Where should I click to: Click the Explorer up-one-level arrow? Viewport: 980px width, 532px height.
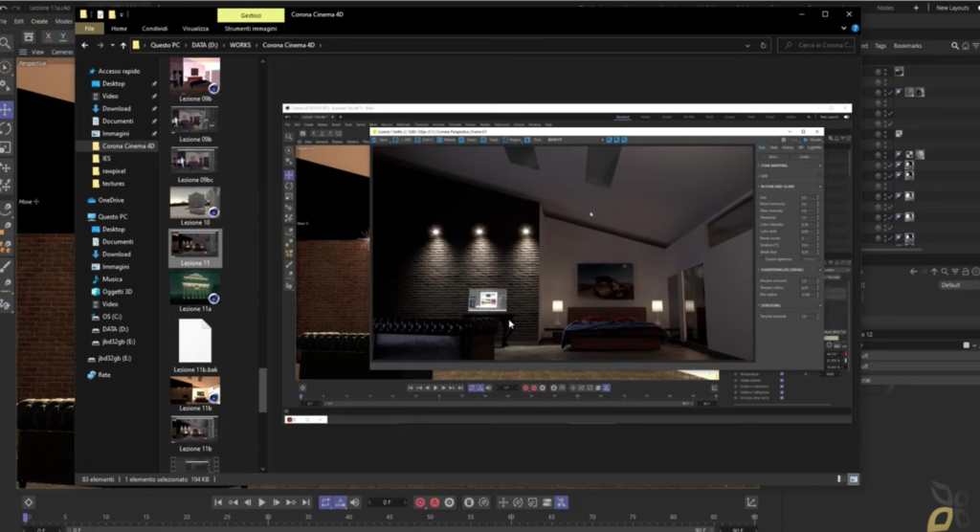(123, 45)
